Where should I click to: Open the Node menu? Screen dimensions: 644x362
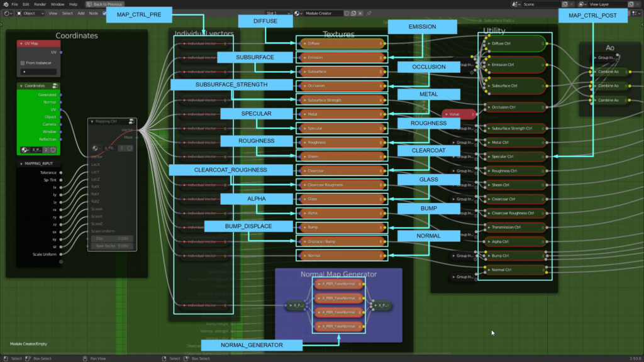coord(94,13)
